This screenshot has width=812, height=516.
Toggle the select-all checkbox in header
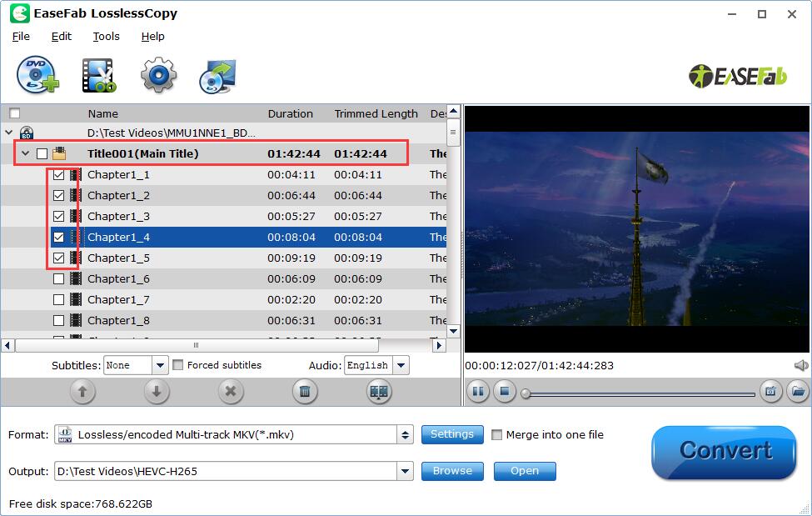14,113
